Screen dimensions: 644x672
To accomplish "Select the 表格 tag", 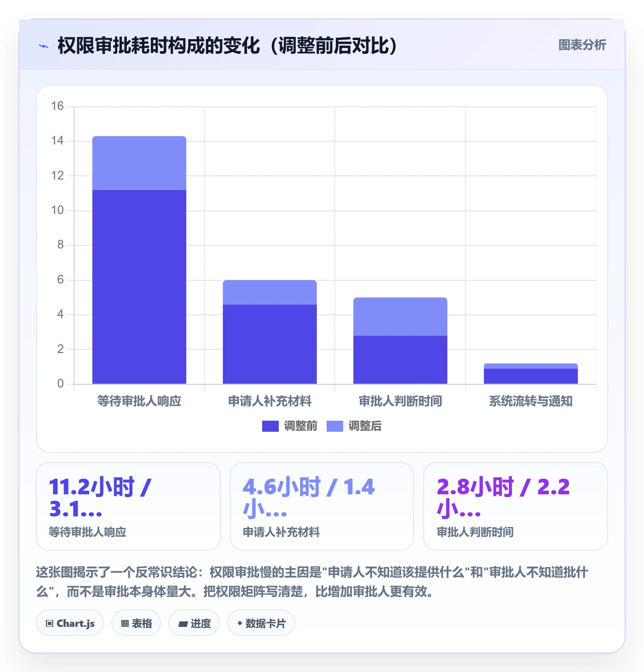I will [136, 623].
